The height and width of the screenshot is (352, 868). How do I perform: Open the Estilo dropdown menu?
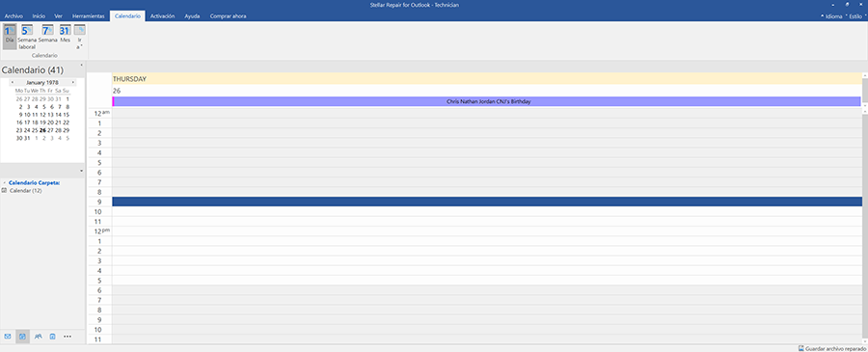(854, 16)
